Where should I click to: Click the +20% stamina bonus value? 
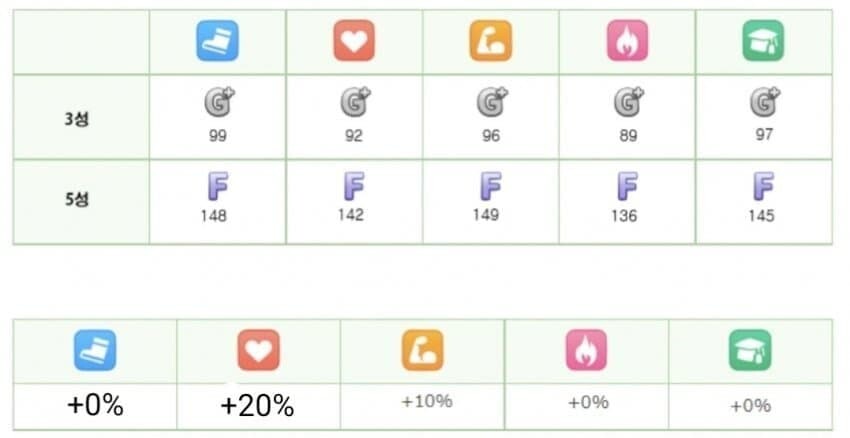point(257,406)
